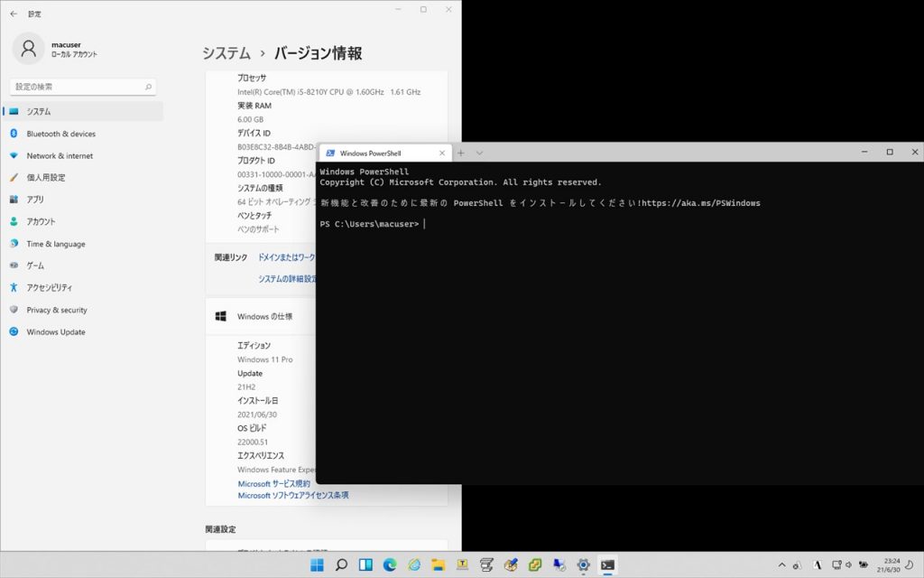The image size is (924, 578).
Task: Select the OS build 22000.51 value
Action: pyautogui.click(x=253, y=442)
